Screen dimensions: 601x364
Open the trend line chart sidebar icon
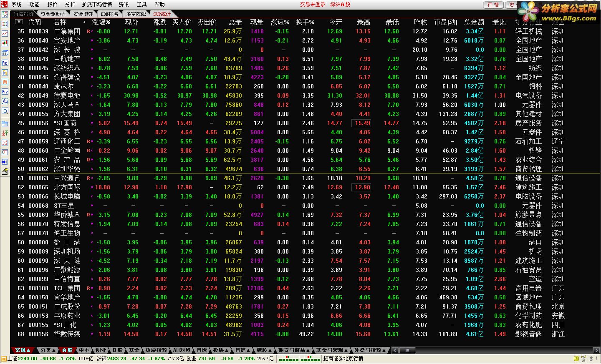pos(5,34)
